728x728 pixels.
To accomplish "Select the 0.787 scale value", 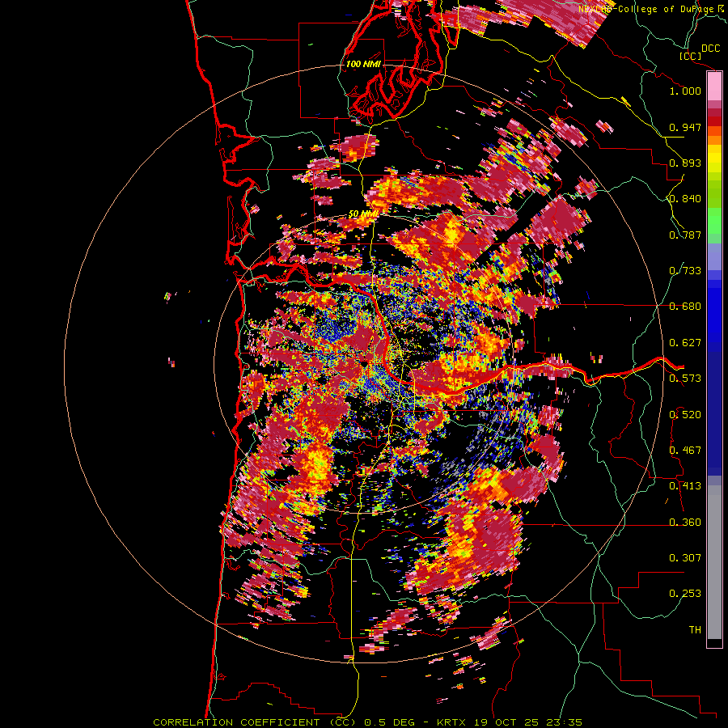I will (x=685, y=235).
